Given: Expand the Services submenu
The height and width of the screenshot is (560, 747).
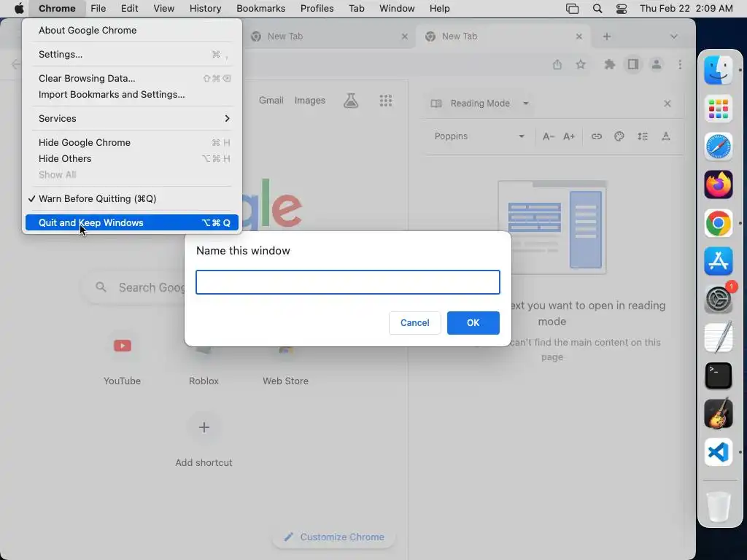Looking at the screenshot, I should coord(132,118).
